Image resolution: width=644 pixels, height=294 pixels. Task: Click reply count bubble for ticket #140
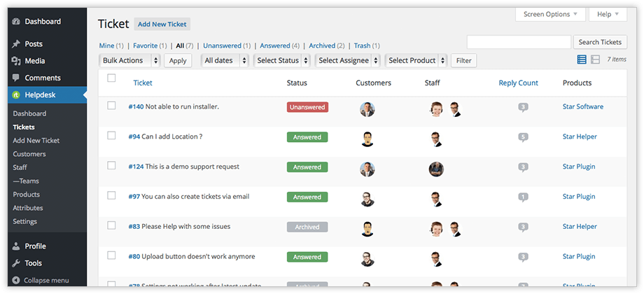point(523,108)
